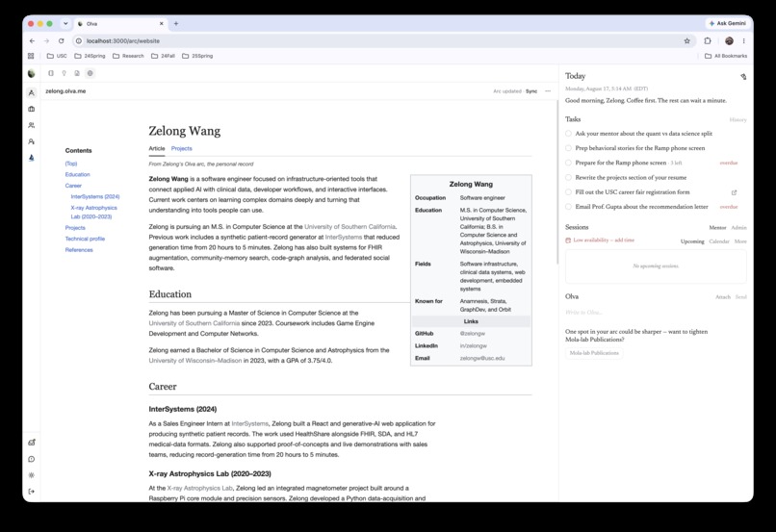The height and width of the screenshot is (532, 776).
Task: Select the document icon in top toolbar
Action: pyautogui.click(x=77, y=73)
